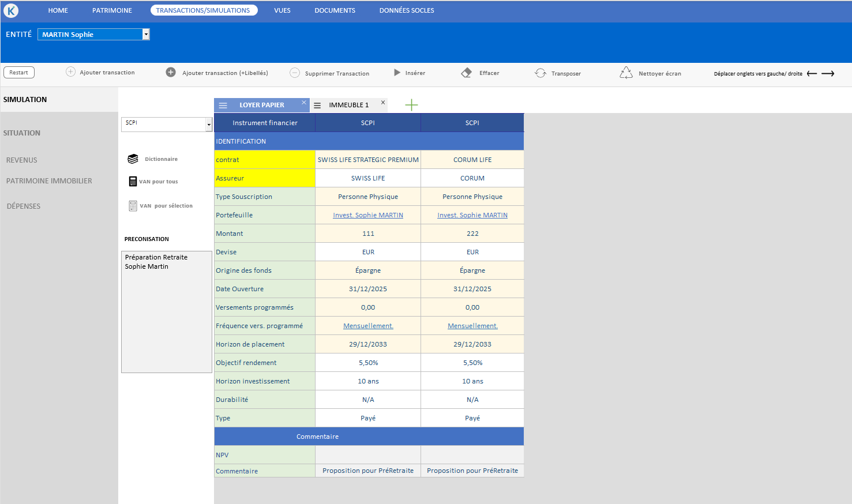Switch to the IMMEUBLE 1 tab

348,106
